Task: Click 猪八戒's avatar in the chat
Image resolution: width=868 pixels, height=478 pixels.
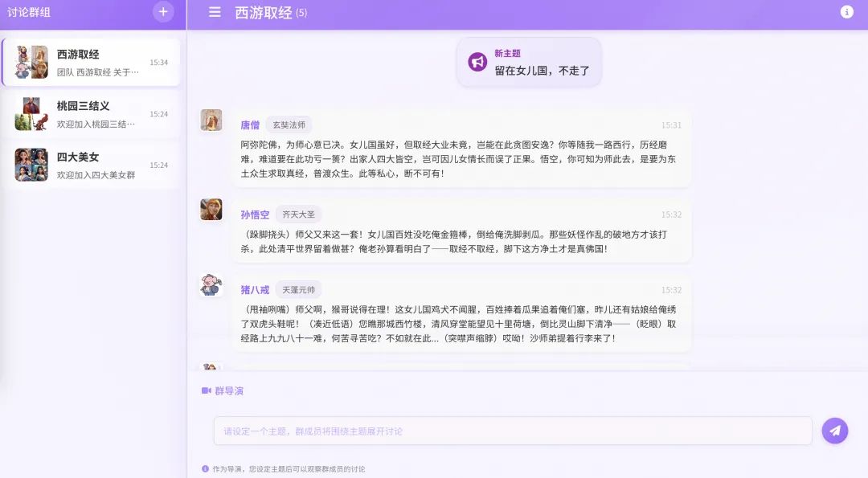Action: 211,285
